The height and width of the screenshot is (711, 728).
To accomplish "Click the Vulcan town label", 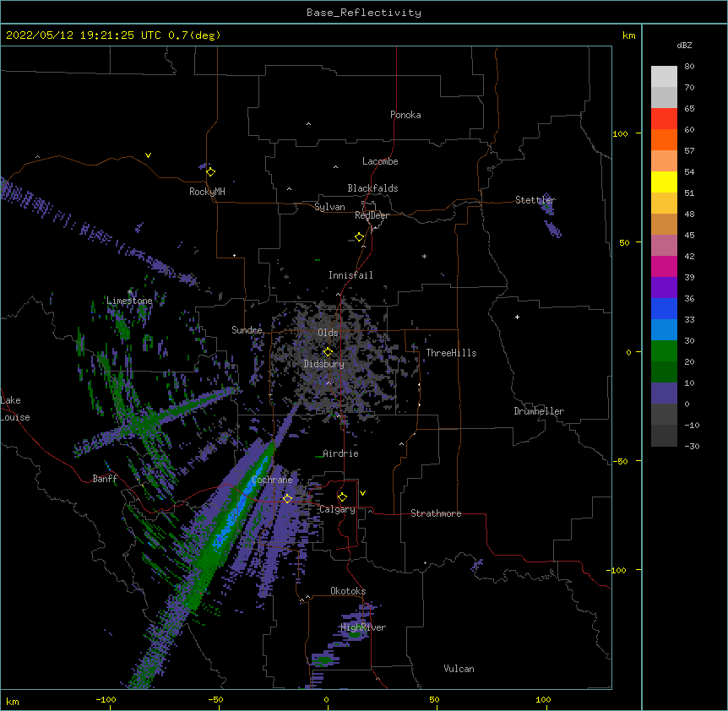I will click(459, 669).
